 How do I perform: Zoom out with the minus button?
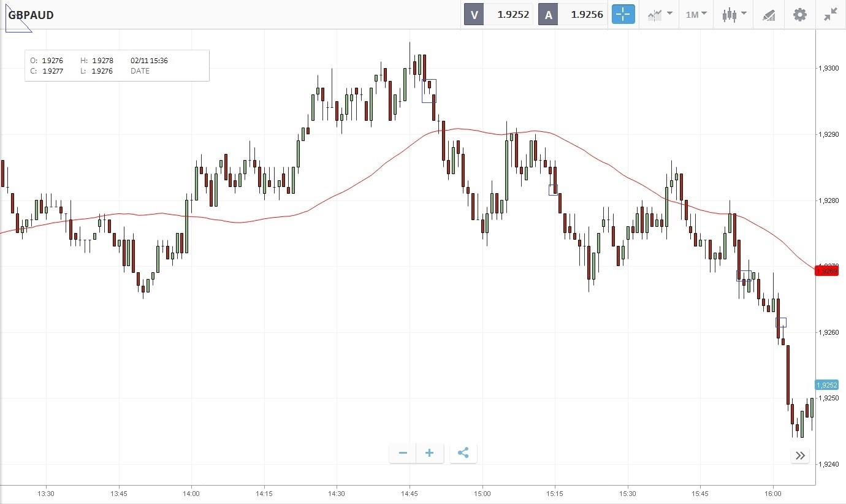coord(403,453)
